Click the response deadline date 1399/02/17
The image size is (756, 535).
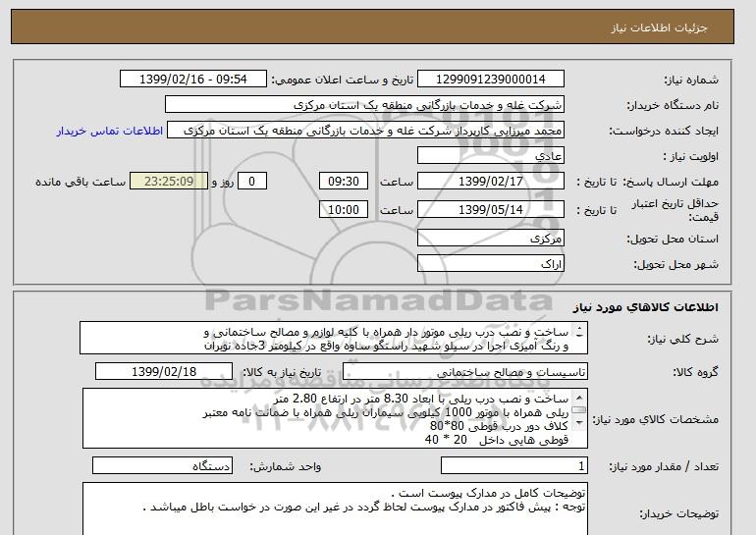pyautogui.click(x=490, y=182)
